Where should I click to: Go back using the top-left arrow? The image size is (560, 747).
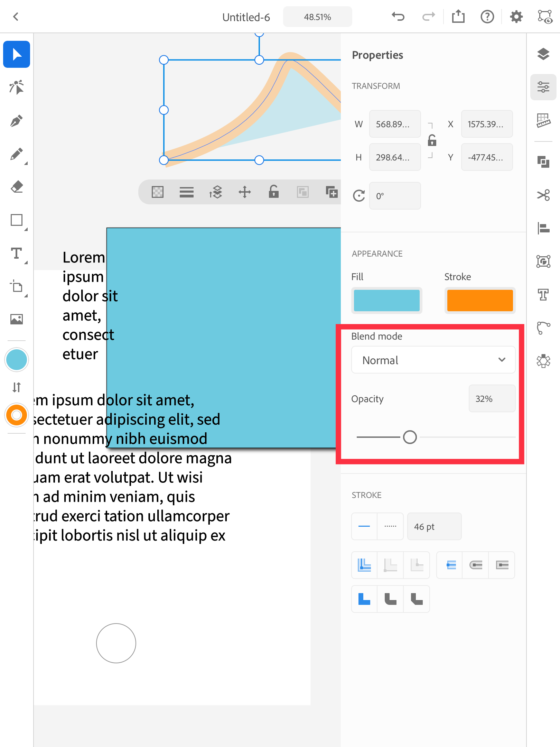(x=16, y=16)
